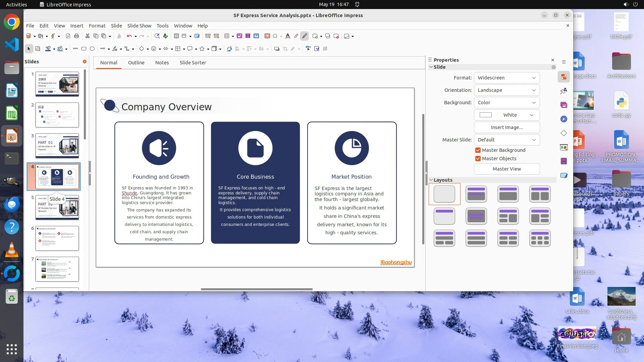
Task: Click the Print icon in the toolbar
Action: (76, 36)
